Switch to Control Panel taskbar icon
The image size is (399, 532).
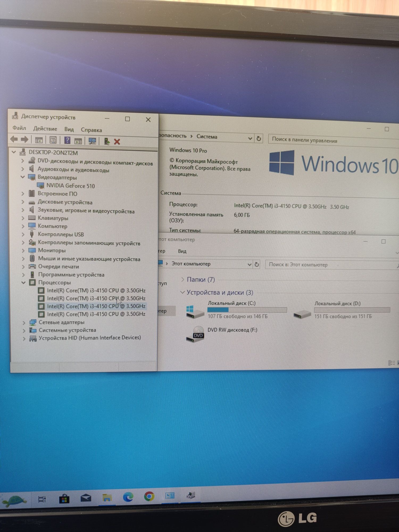[170, 496]
